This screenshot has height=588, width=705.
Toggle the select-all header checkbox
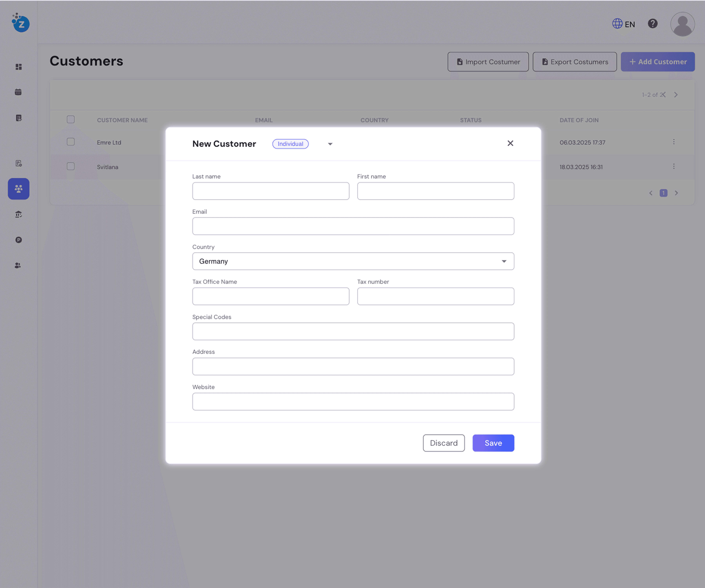(x=70, y=120)
